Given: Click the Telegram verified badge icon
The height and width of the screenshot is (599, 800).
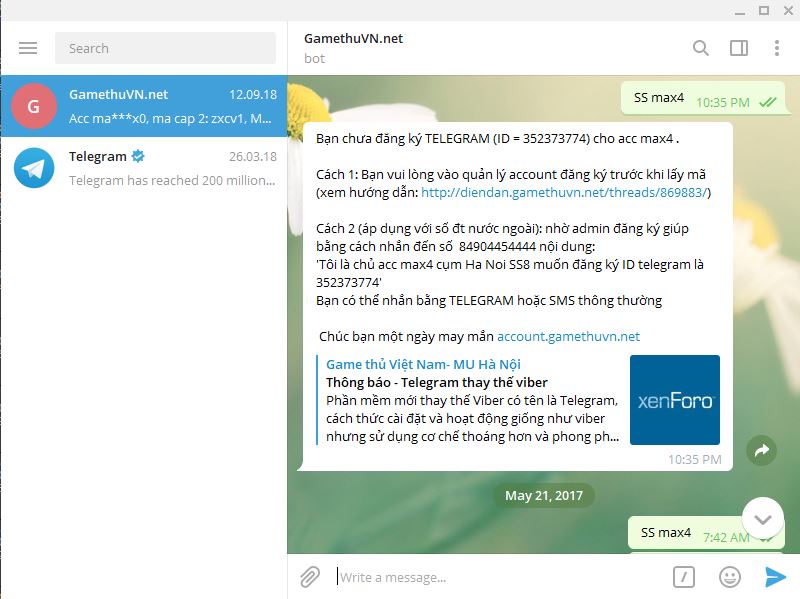Looking at the screenshot, I should coord(138,156).
